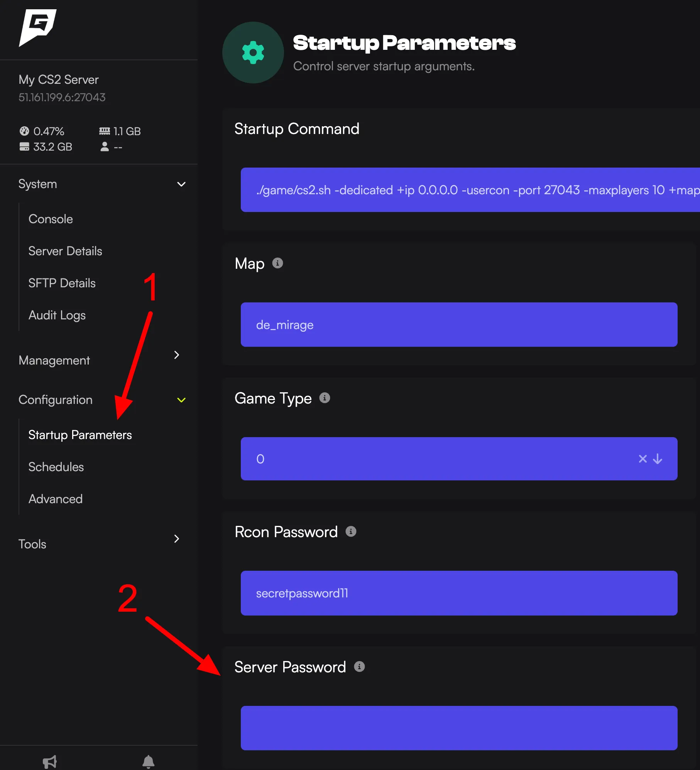Select Schedules in the sidebar
The width and height of the screenshot is (700, 770).
pos(56,467)
